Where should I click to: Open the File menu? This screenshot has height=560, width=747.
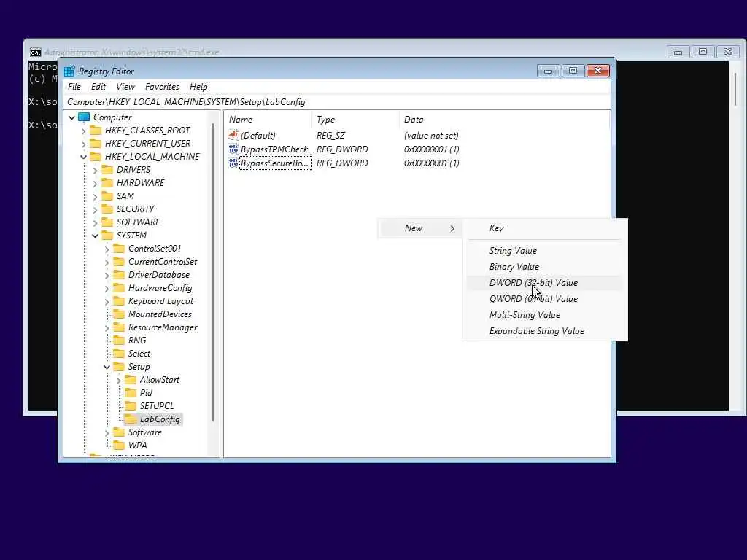tap(74, 87)
